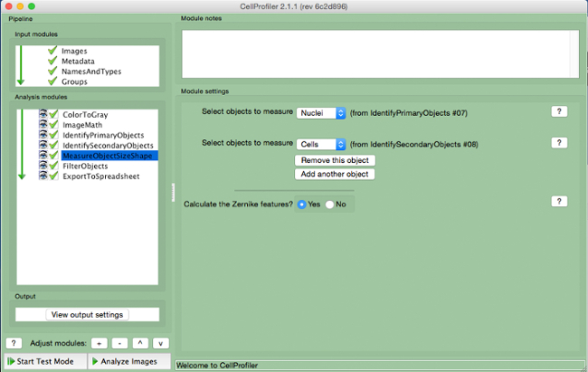This screenshot has width=588, height=372.
Task: Move the module down with v button
Action: tap(161, 343)
